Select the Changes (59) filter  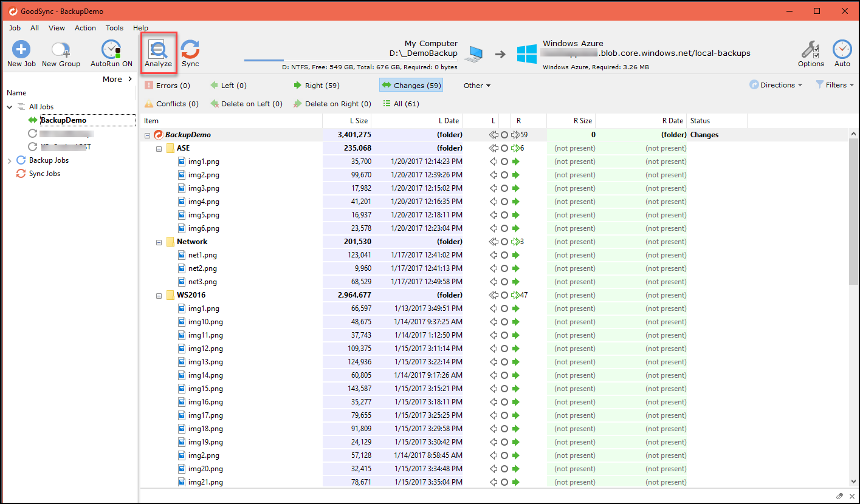point(411,86)
